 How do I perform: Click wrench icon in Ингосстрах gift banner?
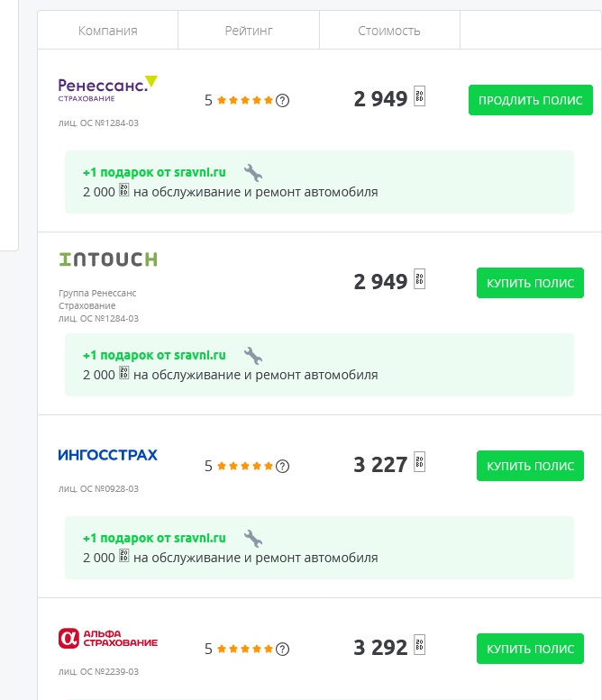click(253, 538)
